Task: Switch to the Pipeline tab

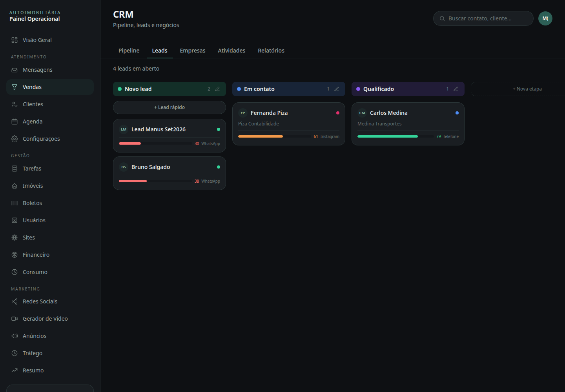Action: (129, 51)
